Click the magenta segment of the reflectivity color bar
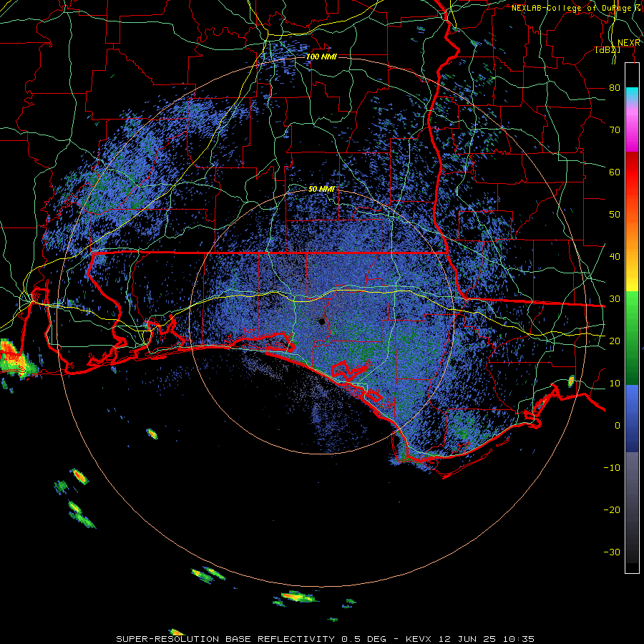 pos(632,130)
